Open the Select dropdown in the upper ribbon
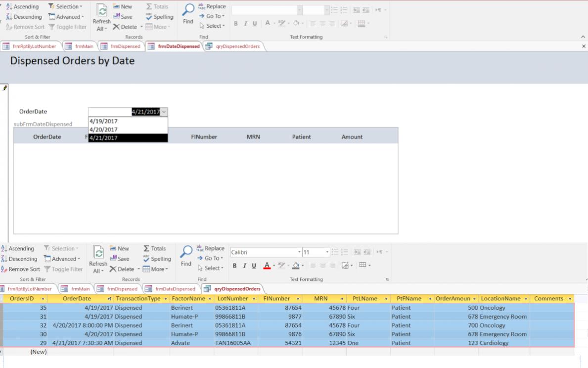Screen dimensions: 588x368 point(212,26)
